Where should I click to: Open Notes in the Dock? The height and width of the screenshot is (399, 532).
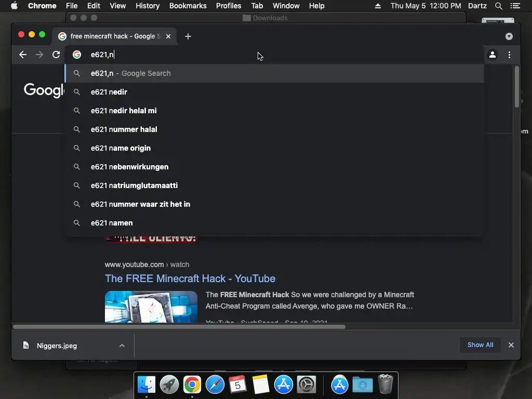point(261,385)
